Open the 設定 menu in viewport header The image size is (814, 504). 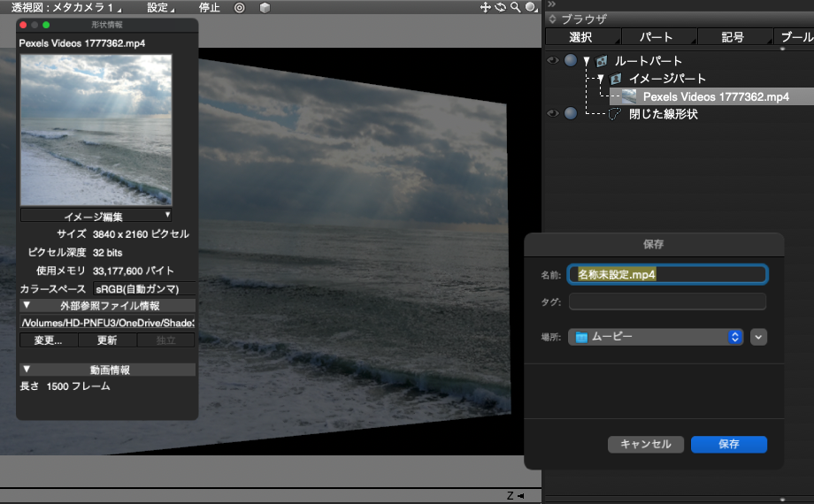click(159, 7)
